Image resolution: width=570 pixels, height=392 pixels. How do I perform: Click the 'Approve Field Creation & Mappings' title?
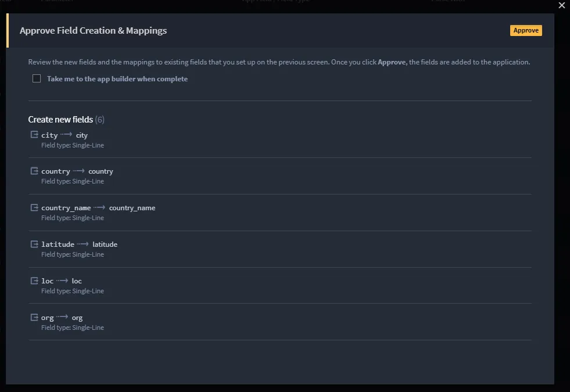(94, 31)
